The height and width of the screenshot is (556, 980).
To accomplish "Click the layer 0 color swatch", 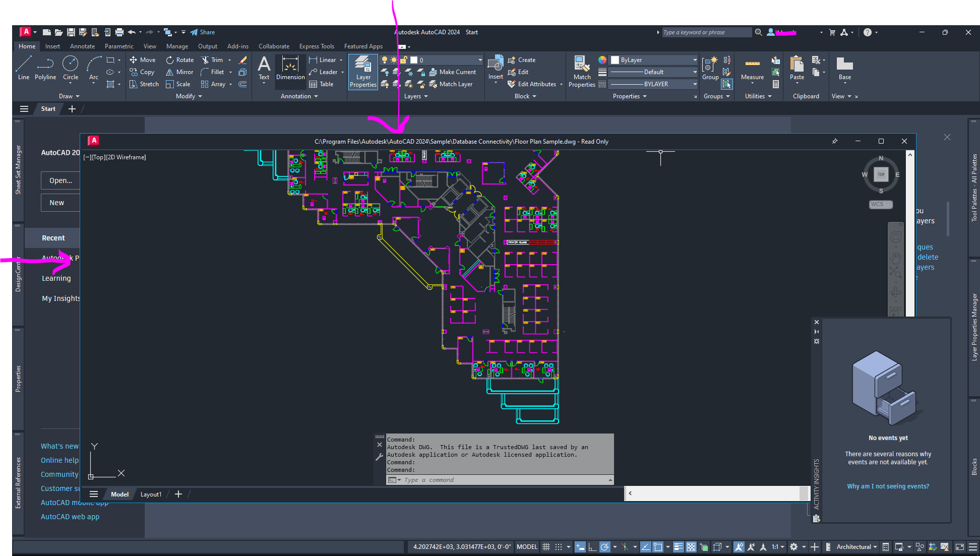I will coord(414,60).
